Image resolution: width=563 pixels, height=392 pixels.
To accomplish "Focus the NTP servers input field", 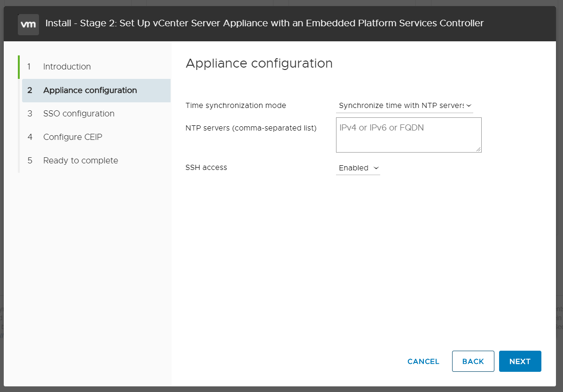I will pyautogui.click(x=408, y=135).
